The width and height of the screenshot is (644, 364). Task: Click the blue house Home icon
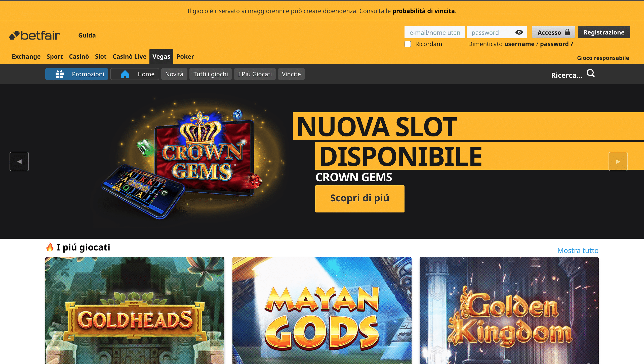click(x=125, y=74)
